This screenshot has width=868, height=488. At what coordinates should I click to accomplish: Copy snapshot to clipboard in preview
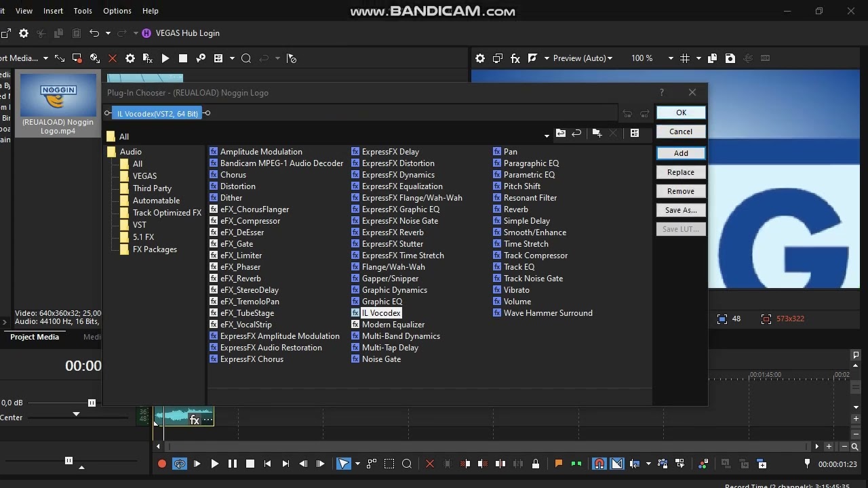point(712,58)
